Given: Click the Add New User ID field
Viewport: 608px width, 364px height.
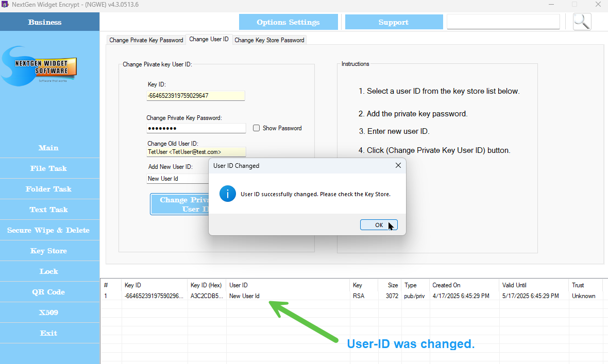Looking at the screenshot, I should pos(178,179).
